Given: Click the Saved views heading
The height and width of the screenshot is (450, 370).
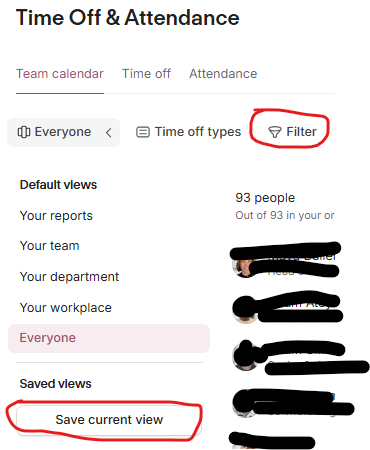Looking at the screenshot, I should pyautogui.click(x=55, y=384).
